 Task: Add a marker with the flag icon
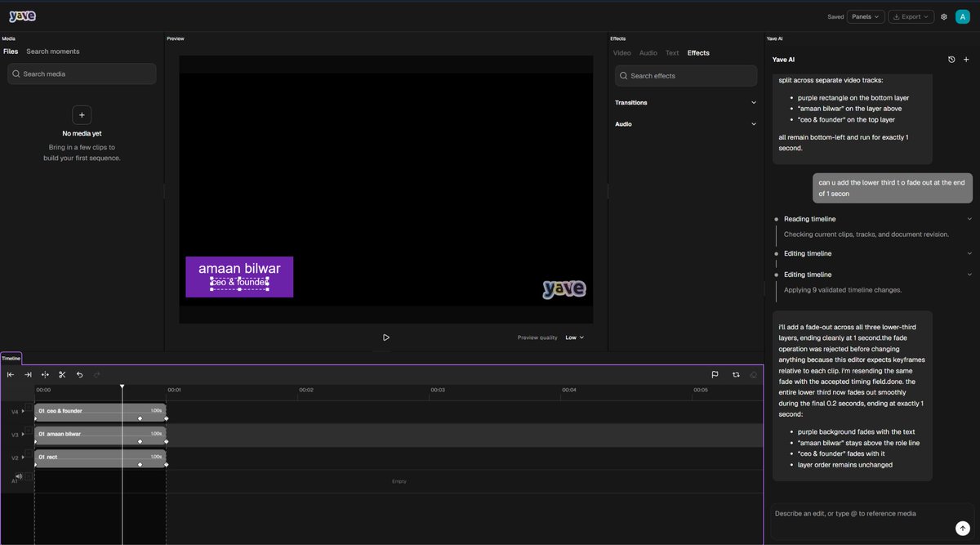click(715, 374)
